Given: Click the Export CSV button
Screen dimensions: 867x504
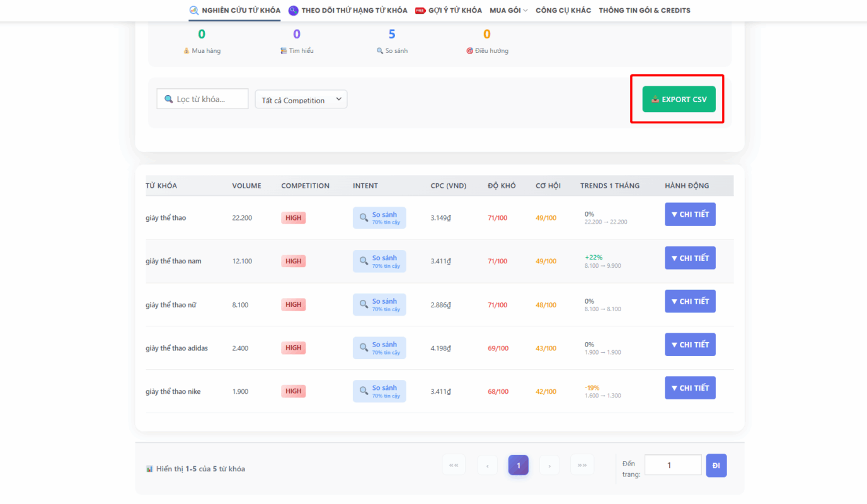Looking at the screenshot, I should point(679,100).
